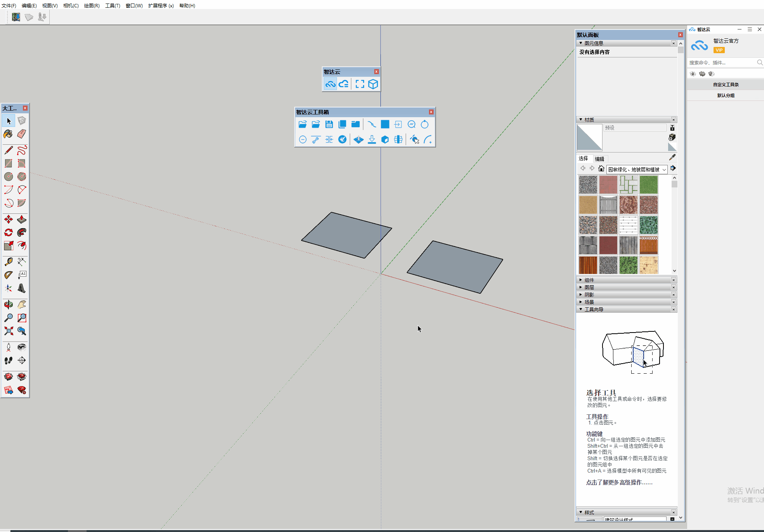Click the cube icon in 智达云 toolbar

click(x=373, y=84)
